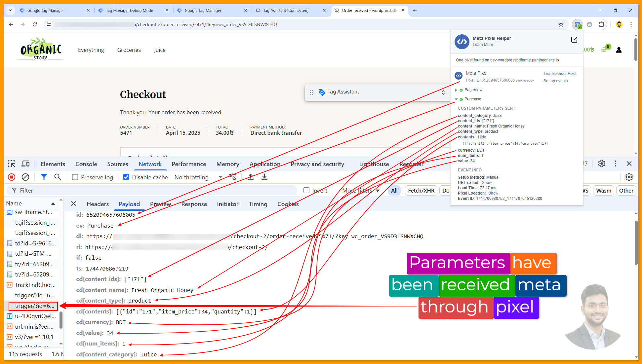Click the request list vertical scrollbar

coord(61,320)
